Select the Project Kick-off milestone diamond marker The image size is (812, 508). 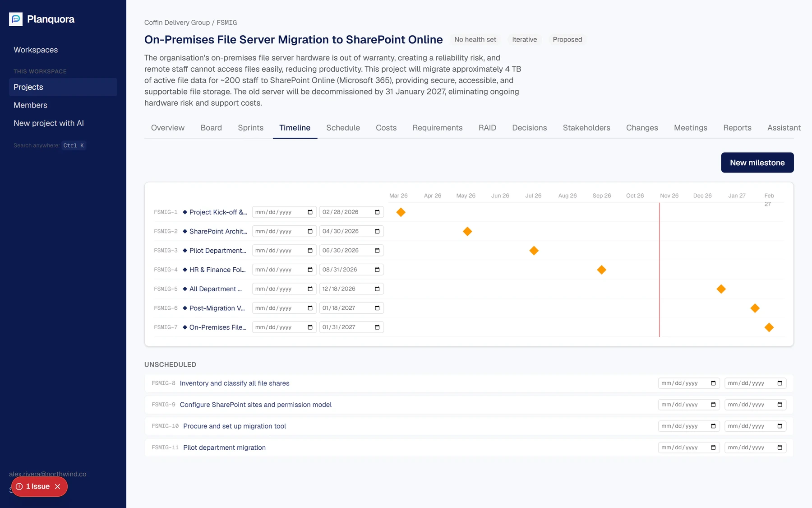pos(401,212)
